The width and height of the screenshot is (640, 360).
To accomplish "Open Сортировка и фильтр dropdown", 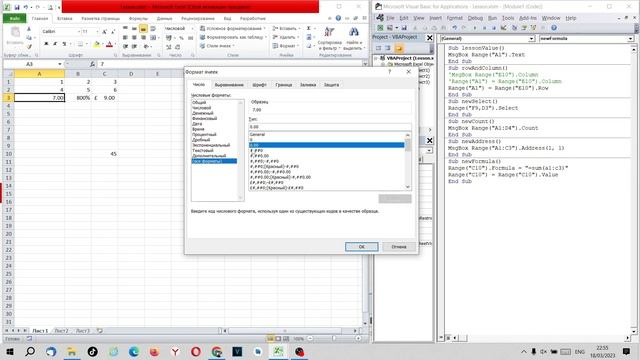I will point(329,39).
